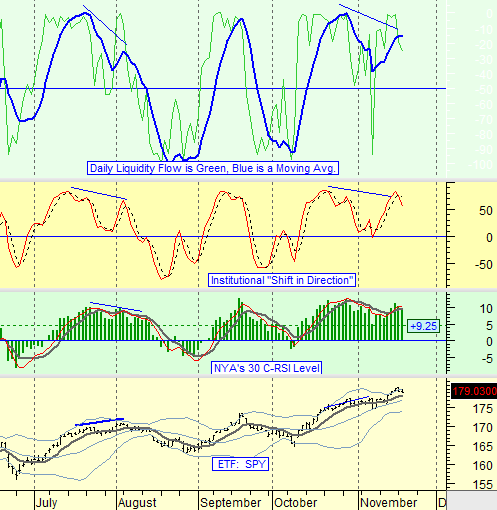Click the -100 value on liquidity scale
The height and width of the screenshot is (510, 497).
(481, 165)
